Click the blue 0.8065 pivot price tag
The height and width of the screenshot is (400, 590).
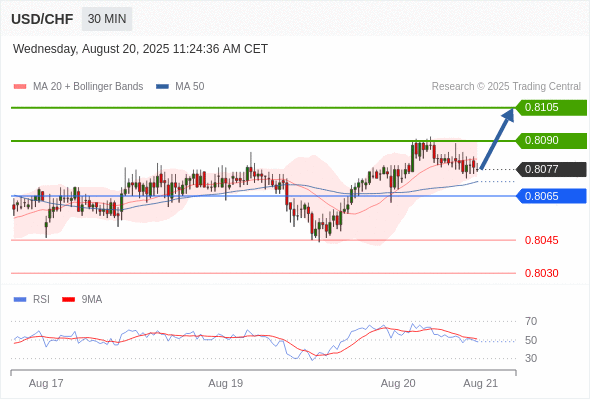[551, 196]
